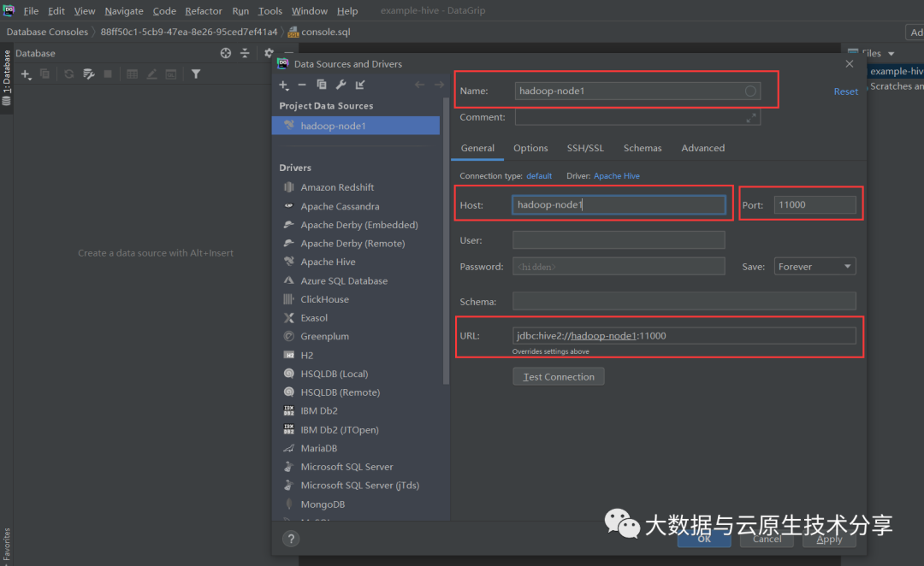
Task: Switch to the General tab
Action: point(477,148)
